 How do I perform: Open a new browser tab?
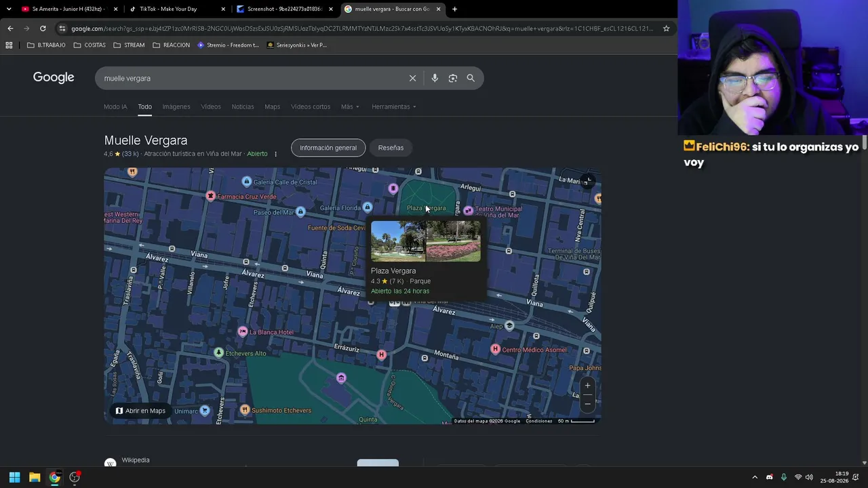[x=454, y=9]
